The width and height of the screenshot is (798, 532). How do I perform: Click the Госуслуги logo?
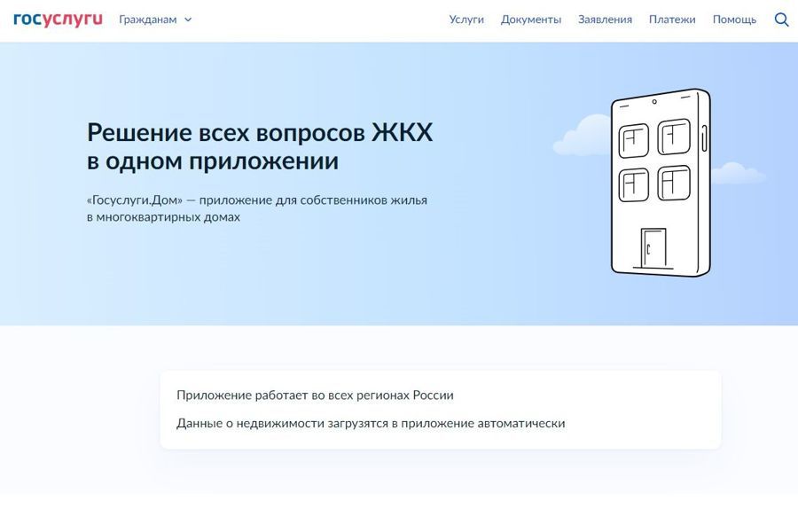(x=58, y=20)
